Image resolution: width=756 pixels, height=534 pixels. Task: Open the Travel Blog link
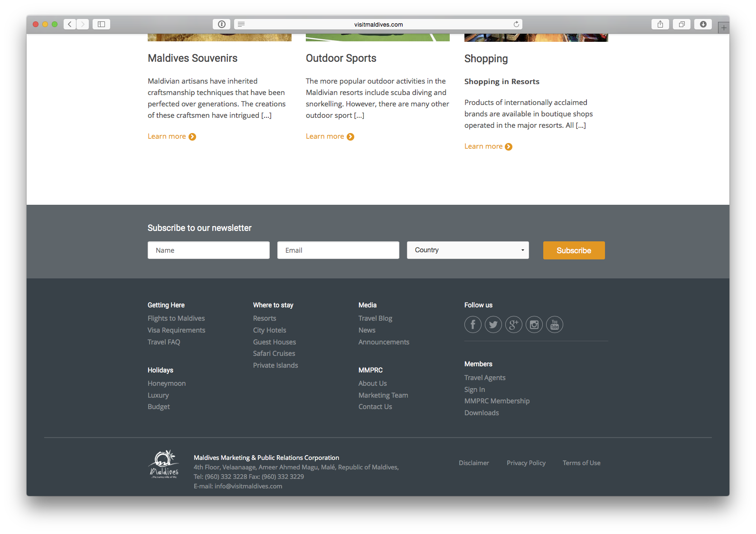(375, 318)
